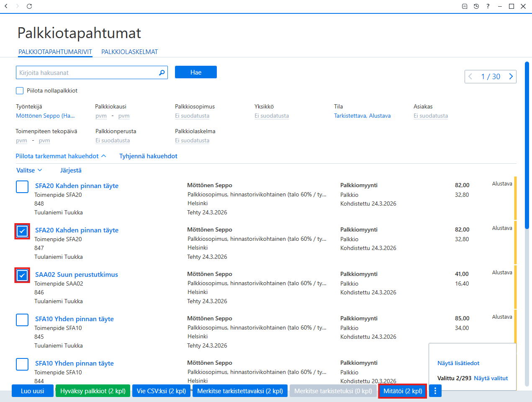Go to previous results page arrow
The height and width of the screenshot is (402, 532).
[470, 77]
